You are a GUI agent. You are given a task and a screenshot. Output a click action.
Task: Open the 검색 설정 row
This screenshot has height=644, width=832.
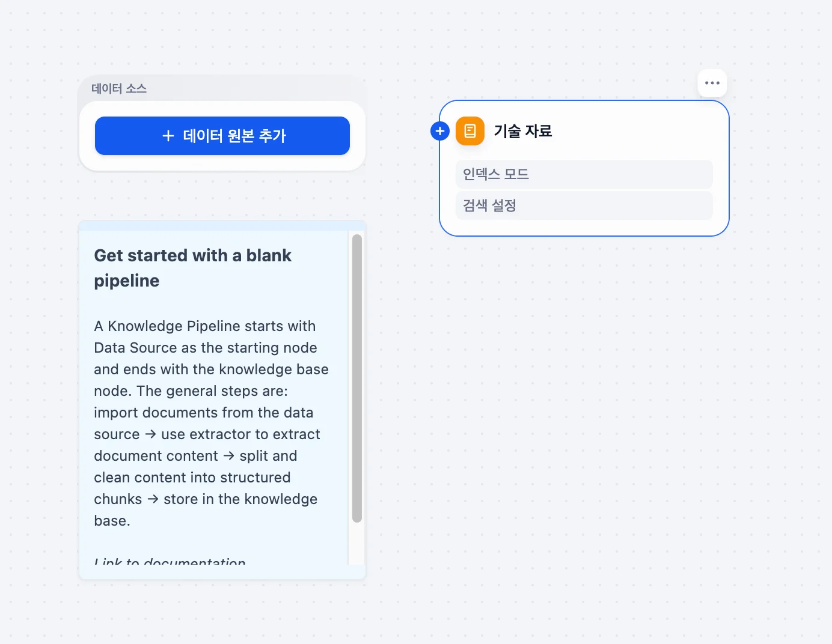point(584,205)
